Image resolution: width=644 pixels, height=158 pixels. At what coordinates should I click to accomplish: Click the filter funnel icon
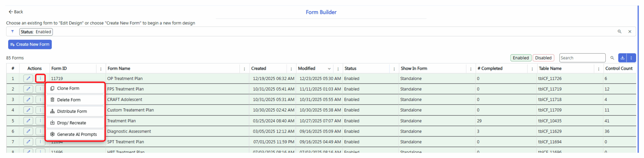pos(13,31)
